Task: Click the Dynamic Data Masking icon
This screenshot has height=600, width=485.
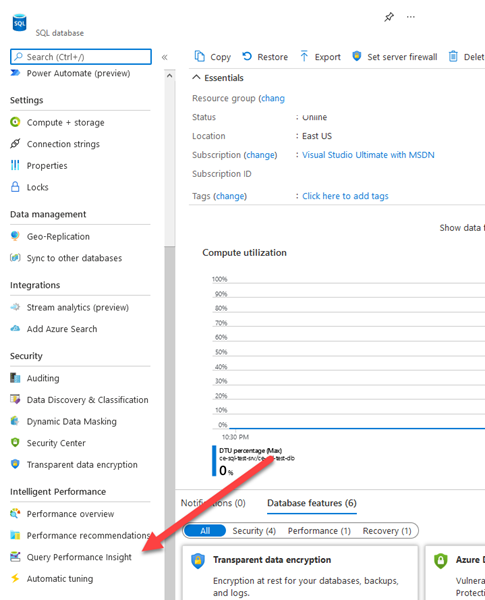Action: 15,421
